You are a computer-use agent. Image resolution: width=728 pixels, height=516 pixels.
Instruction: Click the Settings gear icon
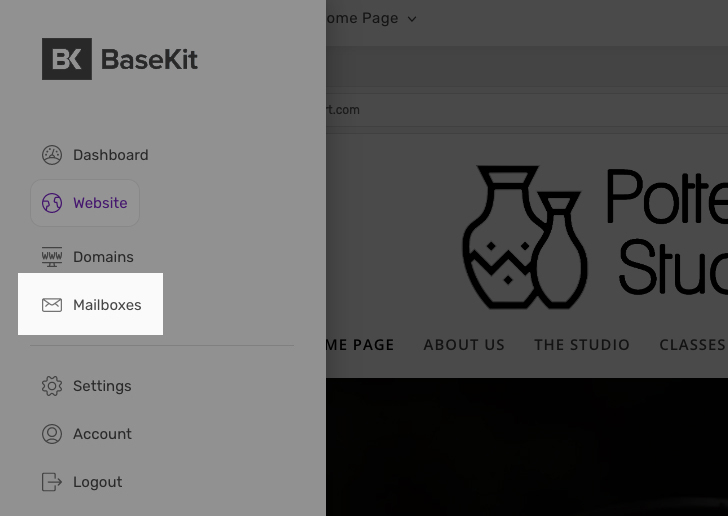point(52,386)
